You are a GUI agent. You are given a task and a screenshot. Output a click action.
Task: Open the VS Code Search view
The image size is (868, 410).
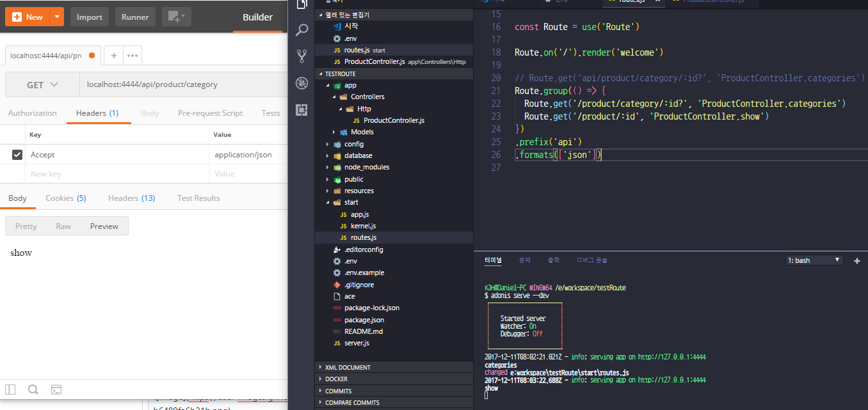[x=301, y=29]
